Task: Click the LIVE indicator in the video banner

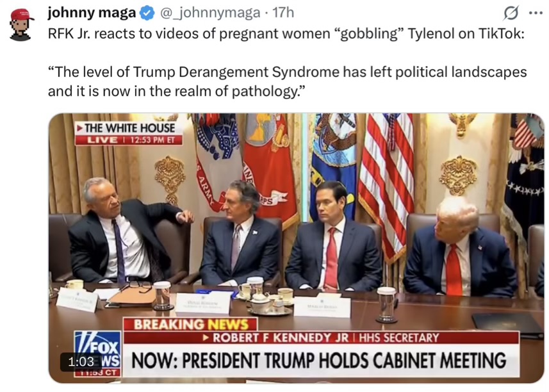Action: point(102,140)
